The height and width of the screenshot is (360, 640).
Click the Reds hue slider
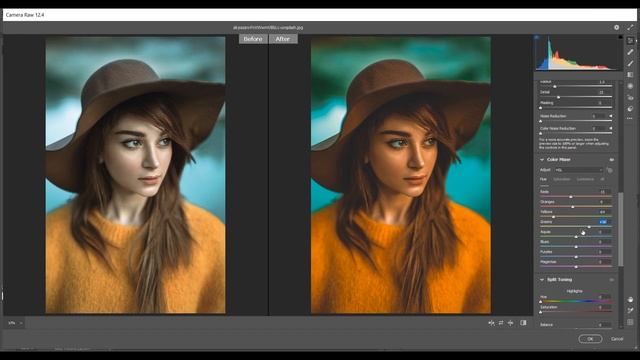[576, 197]
